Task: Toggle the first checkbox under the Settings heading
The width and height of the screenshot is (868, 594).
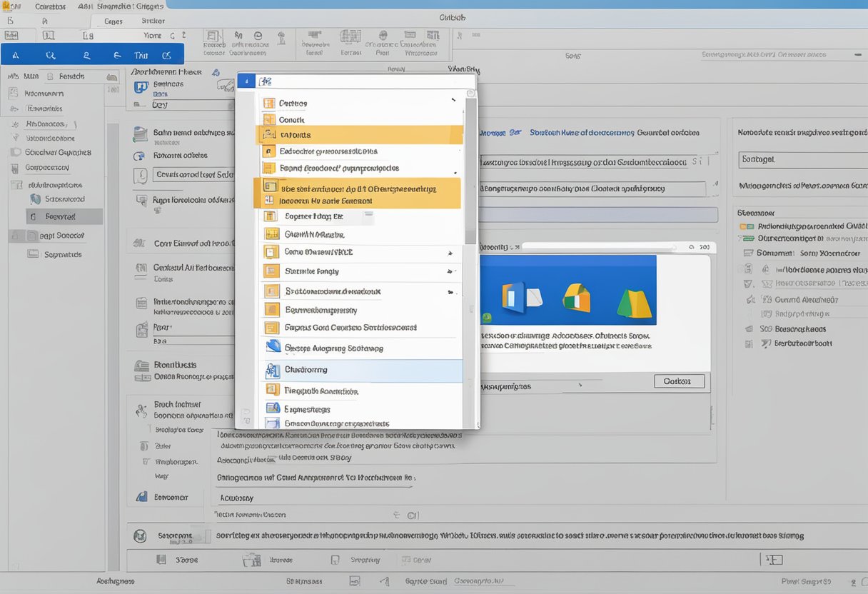Action: pos(742,226)
